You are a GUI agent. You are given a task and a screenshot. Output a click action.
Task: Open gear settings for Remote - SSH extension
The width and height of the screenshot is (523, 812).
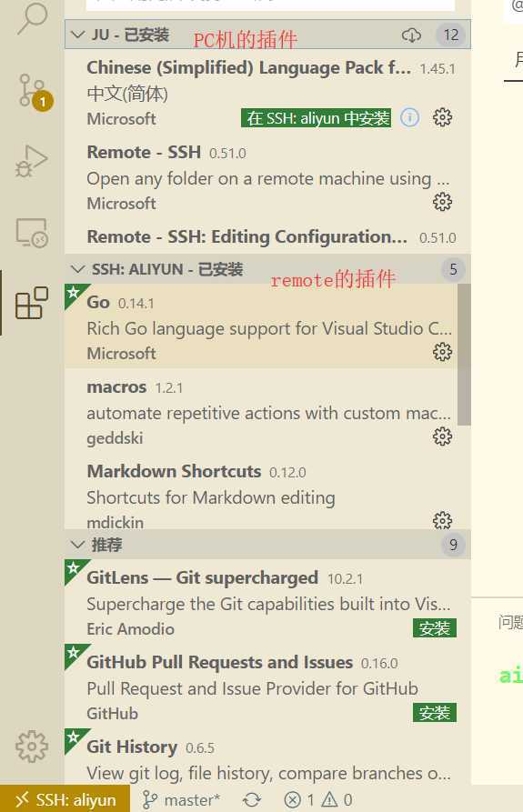pyautogui.click(x=442, y=202)
